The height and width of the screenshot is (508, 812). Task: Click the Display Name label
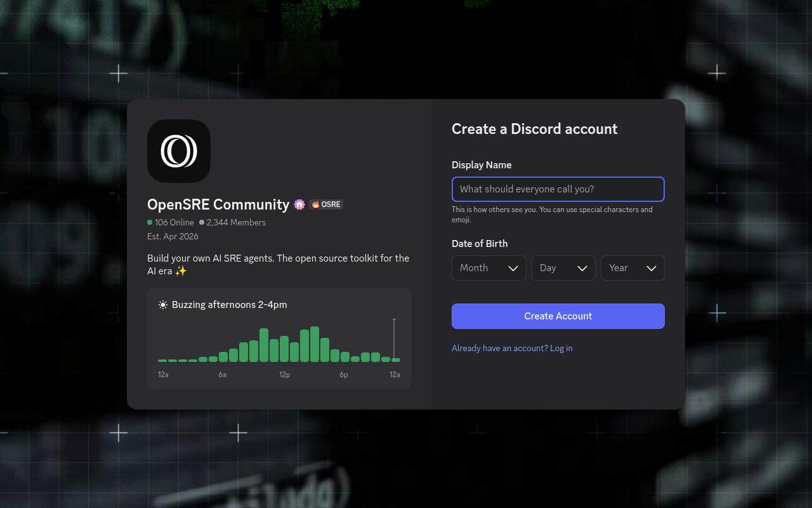click(x=481, y=165)
